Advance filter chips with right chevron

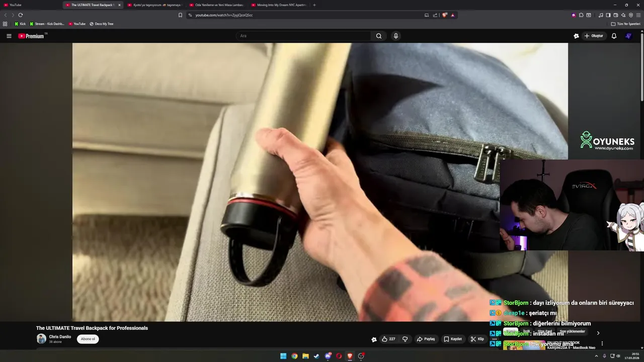tap(598, 333)
